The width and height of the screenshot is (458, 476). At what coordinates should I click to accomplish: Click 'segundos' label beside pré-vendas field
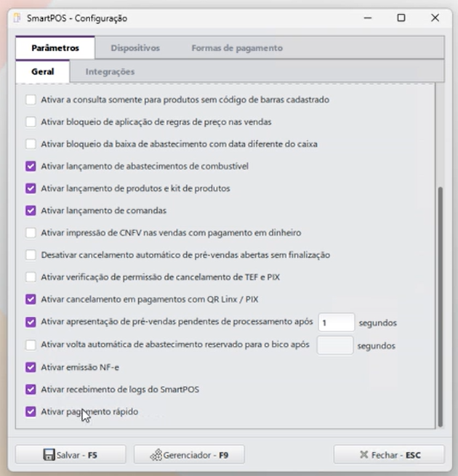point(377,323)
